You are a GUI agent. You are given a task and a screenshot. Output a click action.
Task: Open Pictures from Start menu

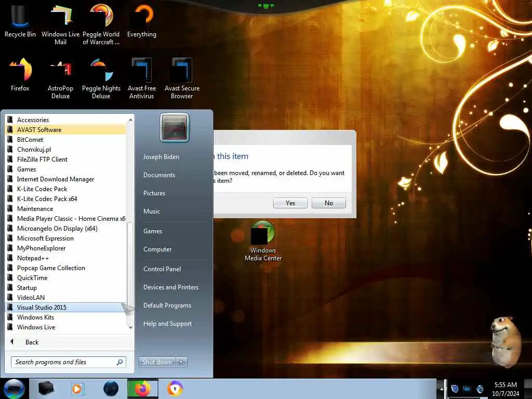[154, 193]
